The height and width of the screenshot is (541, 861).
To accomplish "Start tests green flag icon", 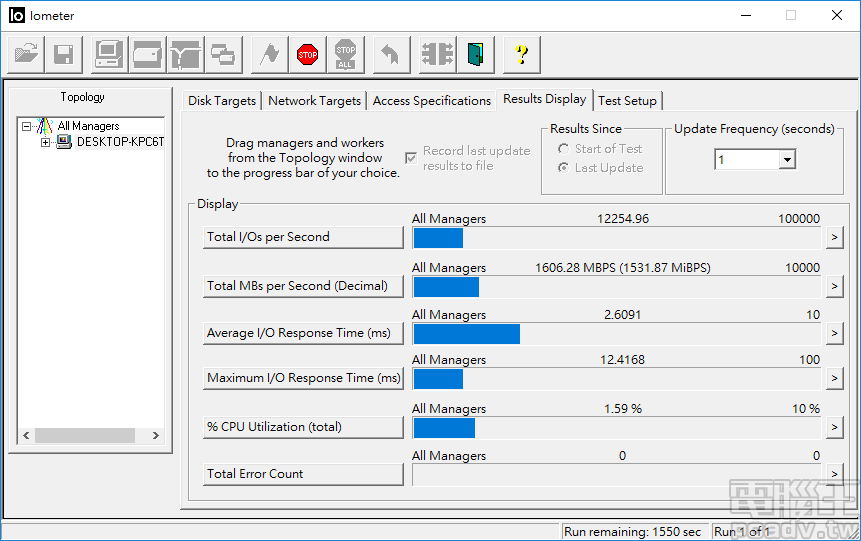I will 270,54.
